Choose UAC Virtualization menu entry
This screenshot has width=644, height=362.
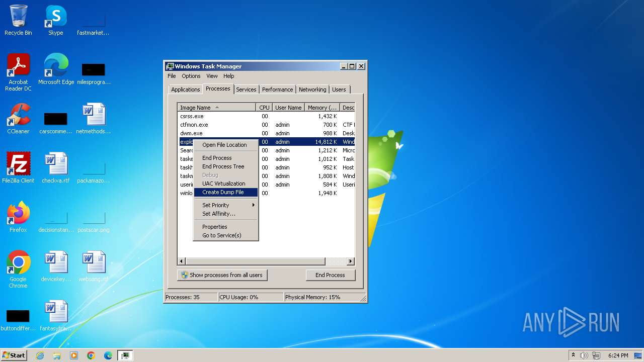225,184
